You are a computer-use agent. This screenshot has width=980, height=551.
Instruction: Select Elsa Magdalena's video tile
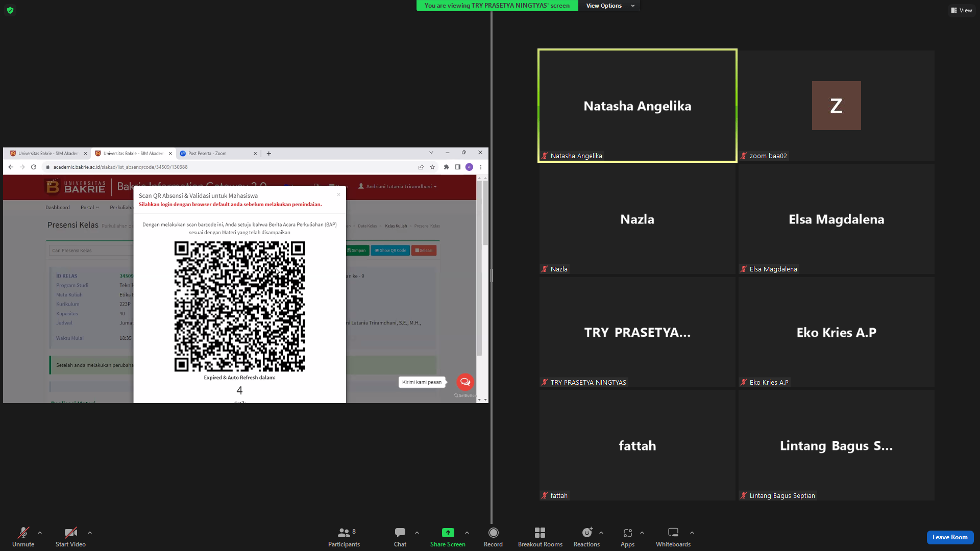[x=836, y=219]
